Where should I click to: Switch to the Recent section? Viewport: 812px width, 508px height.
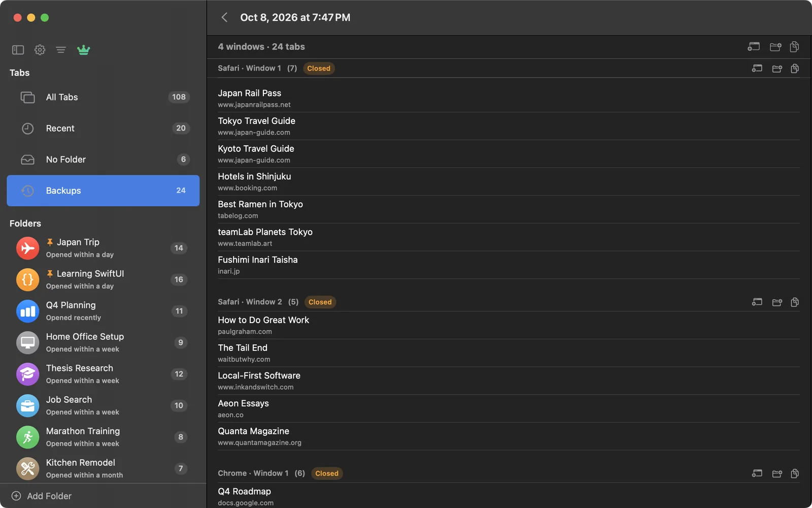click(x=103, y=129)
